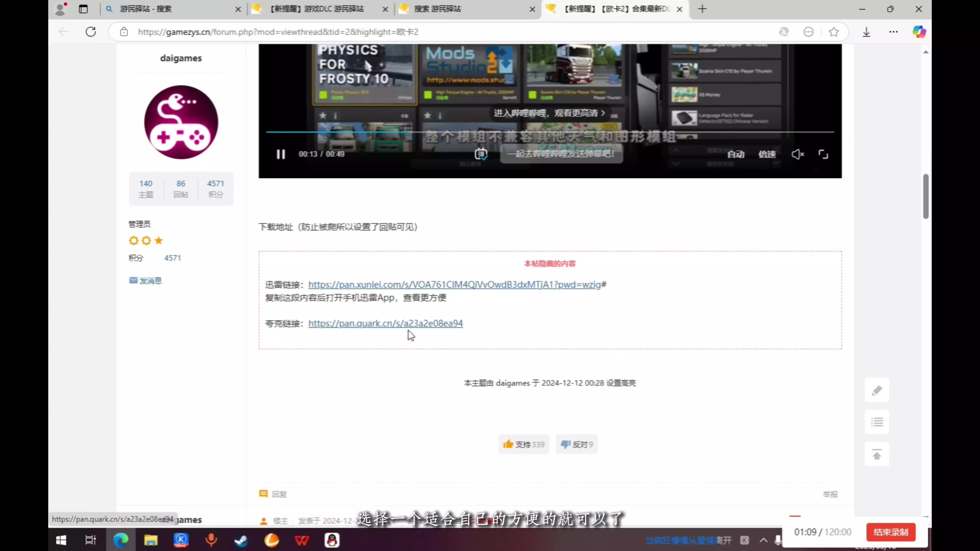Open browser settings three-dot menu
The image size is (980, 551).
tap(893, 32)
